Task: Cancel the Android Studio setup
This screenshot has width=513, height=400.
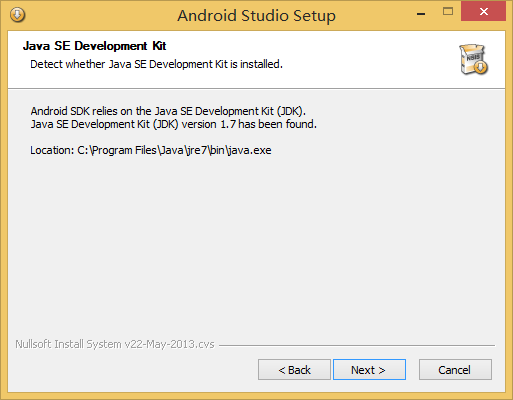Action: coord(455,369)
